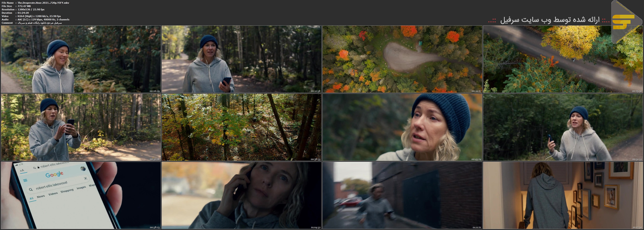Viewport: 644px width, 230px height.
Task: Switch to the News search tab
Action: tap(41, 197)
